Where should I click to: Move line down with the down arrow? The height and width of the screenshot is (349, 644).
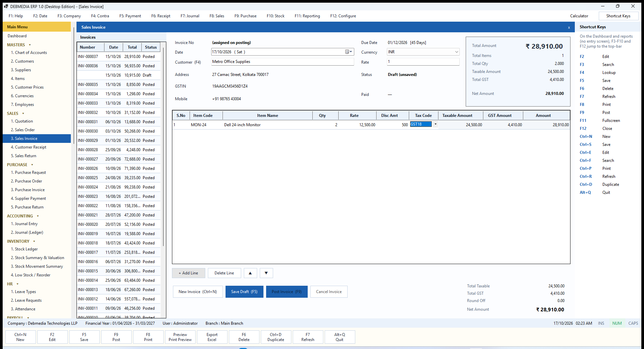pyautogui.click(x=266, y=273)
